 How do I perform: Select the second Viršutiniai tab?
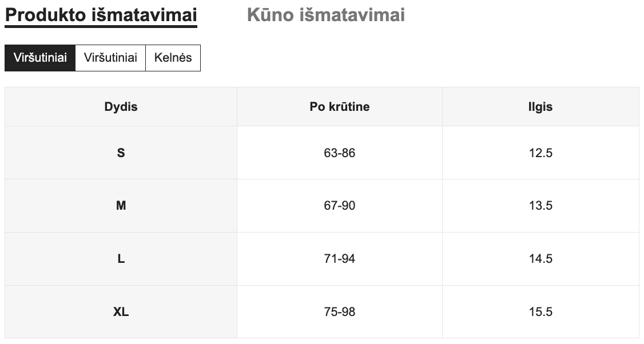point(110,58)
